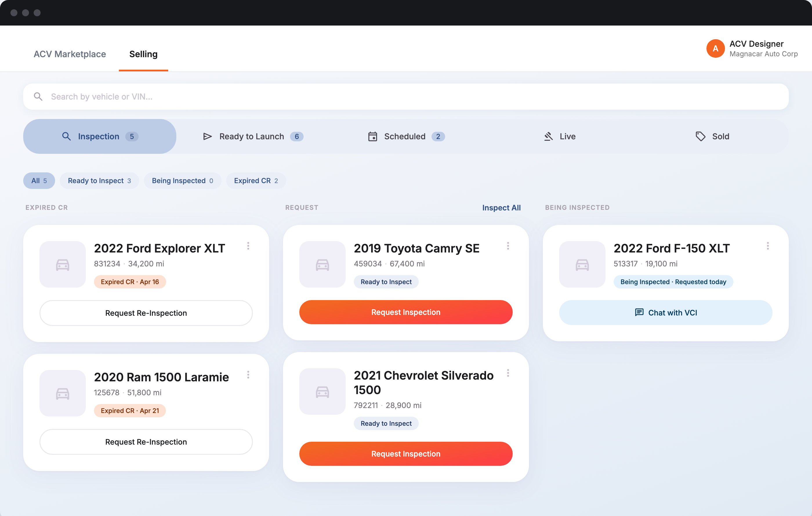
Task: Filter by Expired CR chip
Action: point(256,181)
